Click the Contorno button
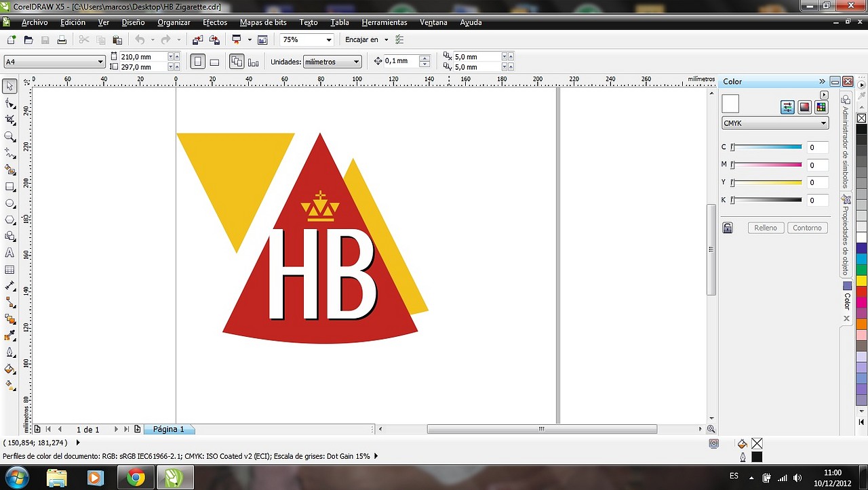The width and height of the screenshot is (868, 490). 807,228
